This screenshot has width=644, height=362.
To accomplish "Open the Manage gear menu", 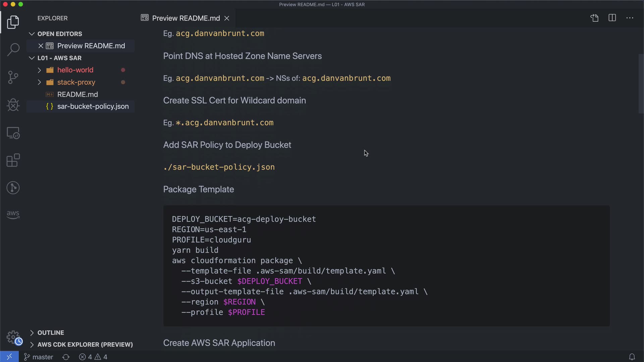I will pos(13,337).
